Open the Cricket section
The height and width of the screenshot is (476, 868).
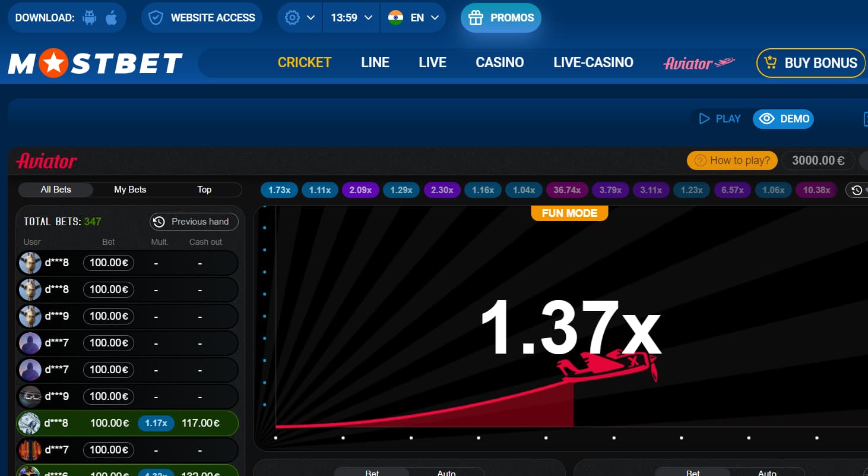point(305,62)
